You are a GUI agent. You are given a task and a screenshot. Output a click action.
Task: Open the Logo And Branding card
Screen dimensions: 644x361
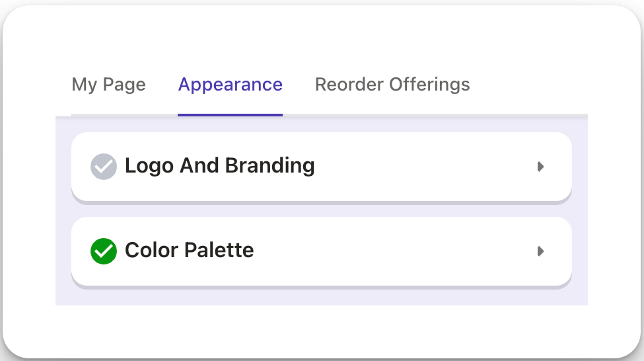pos(322,167)
